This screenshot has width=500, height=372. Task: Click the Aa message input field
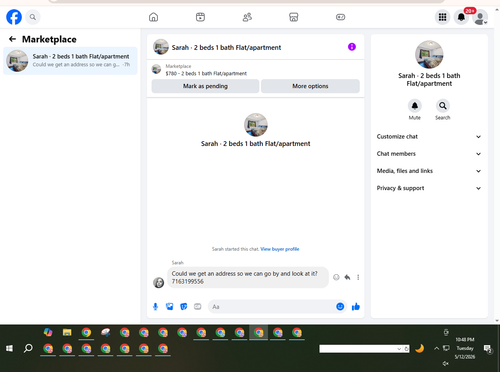point(271,307)
